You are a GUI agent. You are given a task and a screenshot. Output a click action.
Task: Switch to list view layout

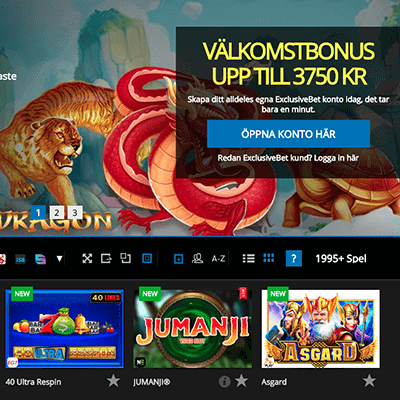tap(249, 258)
